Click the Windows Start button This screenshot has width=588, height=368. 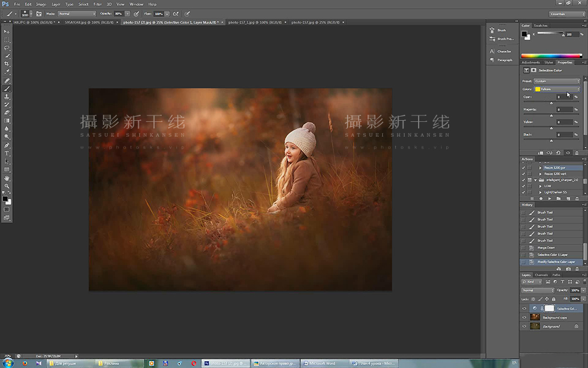coord(8,363)
